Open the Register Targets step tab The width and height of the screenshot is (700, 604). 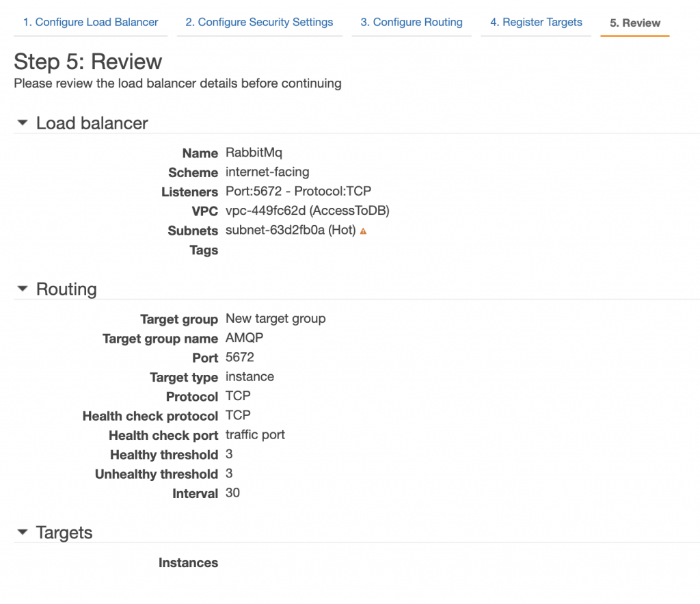pos(536,23)
